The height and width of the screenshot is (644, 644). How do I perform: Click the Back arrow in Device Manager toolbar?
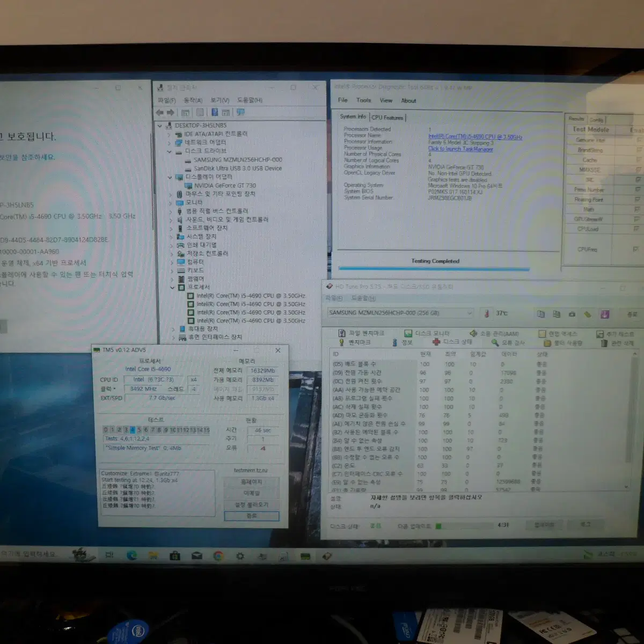(x=159, y=113)
